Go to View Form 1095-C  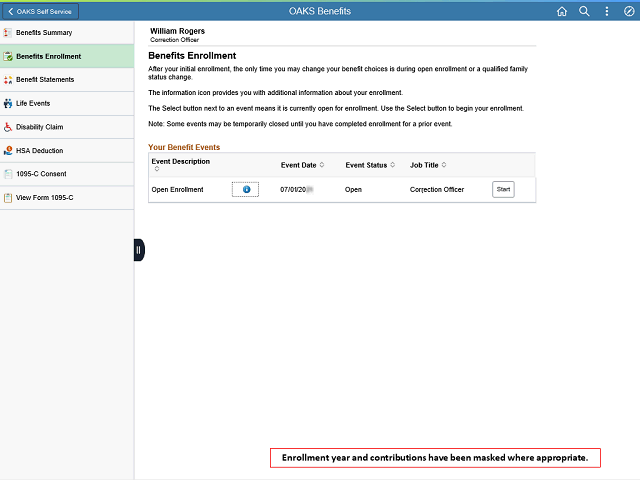pos(44,198)
